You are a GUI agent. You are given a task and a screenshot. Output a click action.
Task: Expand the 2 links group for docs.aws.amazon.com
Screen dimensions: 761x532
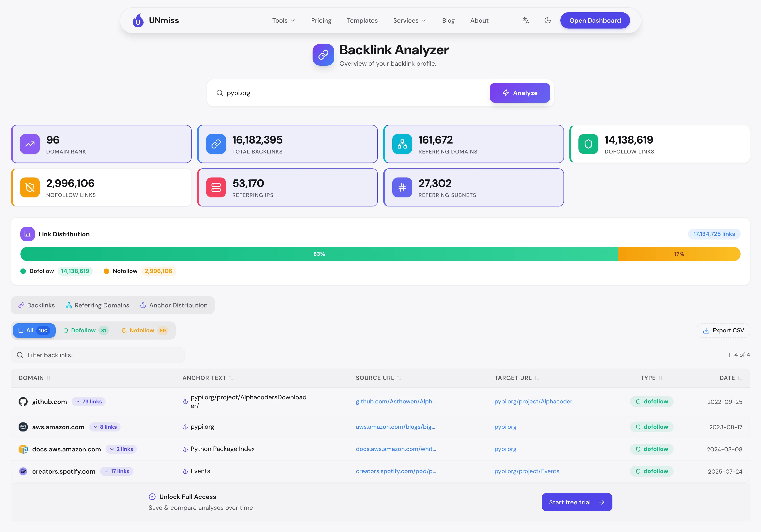click(121, 449)
